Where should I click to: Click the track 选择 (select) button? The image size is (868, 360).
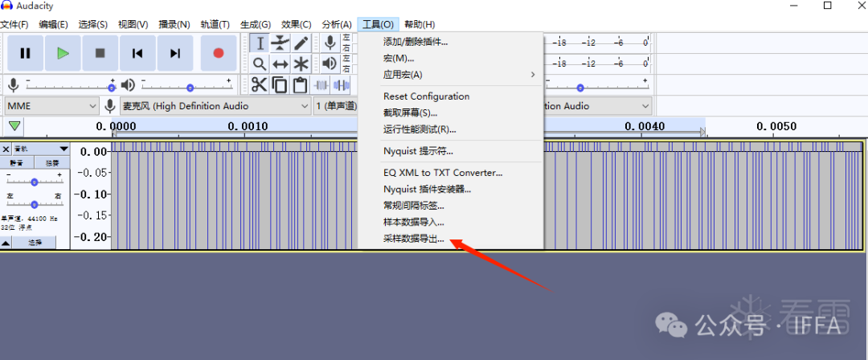35,243
